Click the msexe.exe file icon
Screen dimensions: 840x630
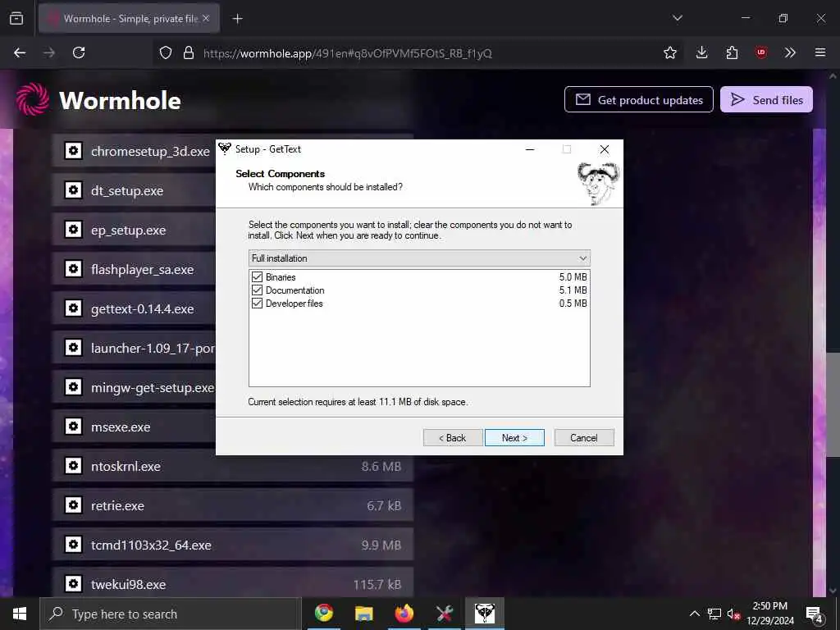[x=73, y=426]
